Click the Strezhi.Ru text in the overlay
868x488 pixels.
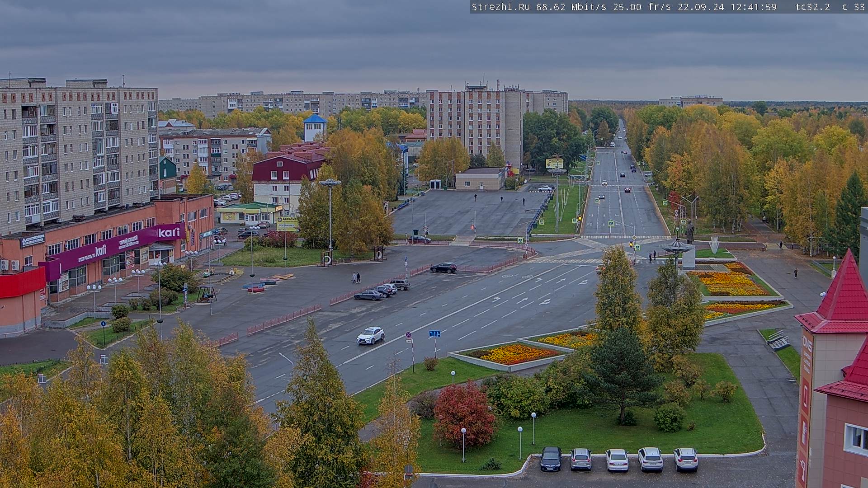click(501, 7)
